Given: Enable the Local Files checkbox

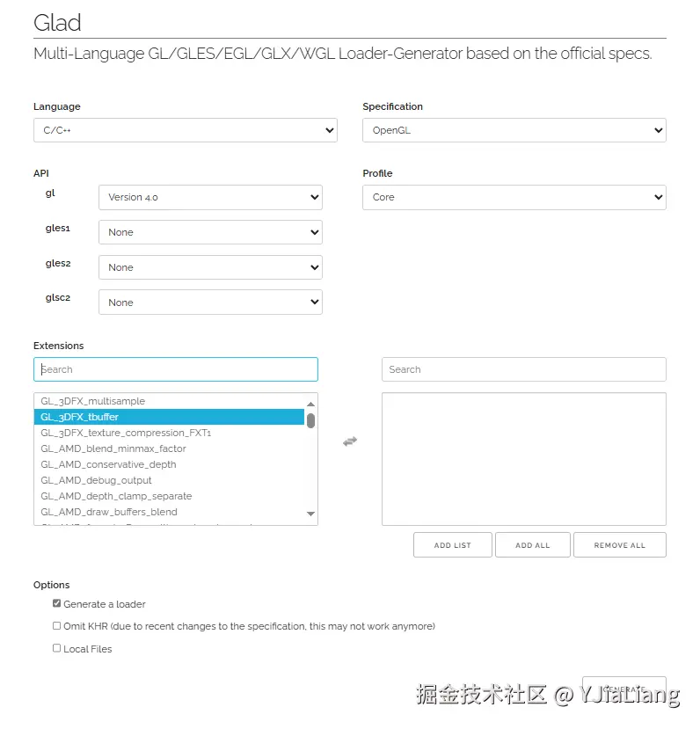Looking at the screenshot, I should point(56,647).
